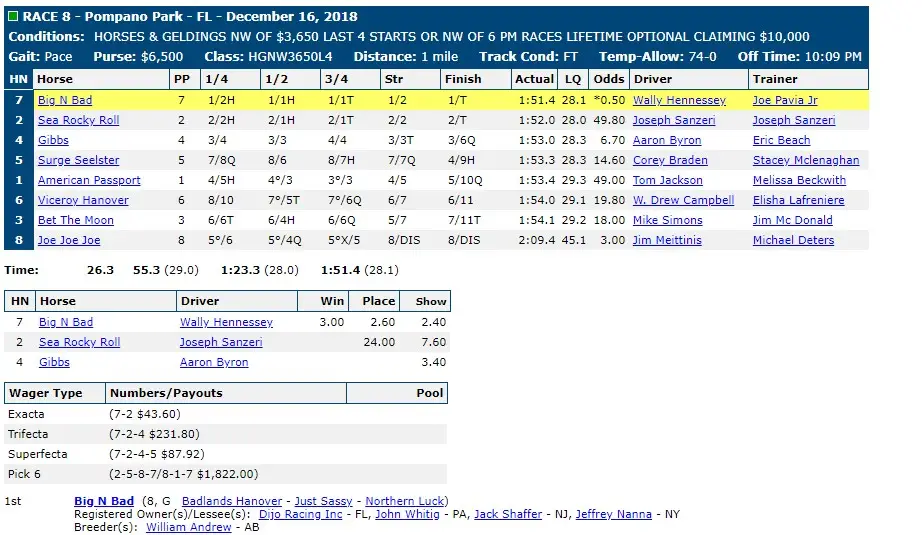Click the LQ column header

[573, 79]
